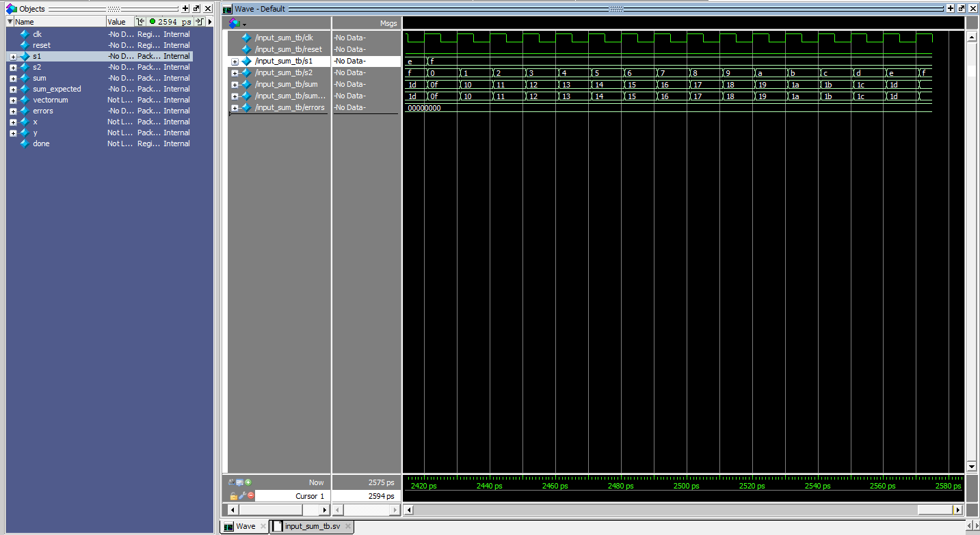The width and height of the screenshot is (980, 535).
Task: Expand /input_sum_tb/s1 in the Wave pane
Action: coord(235,61)
